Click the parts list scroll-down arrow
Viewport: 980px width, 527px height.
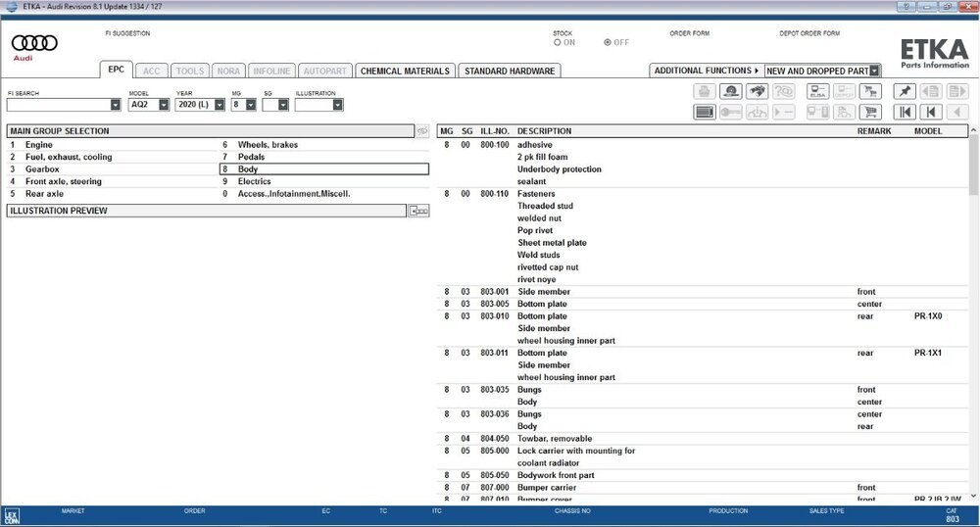pyautogui.click(x=973, y=496)
